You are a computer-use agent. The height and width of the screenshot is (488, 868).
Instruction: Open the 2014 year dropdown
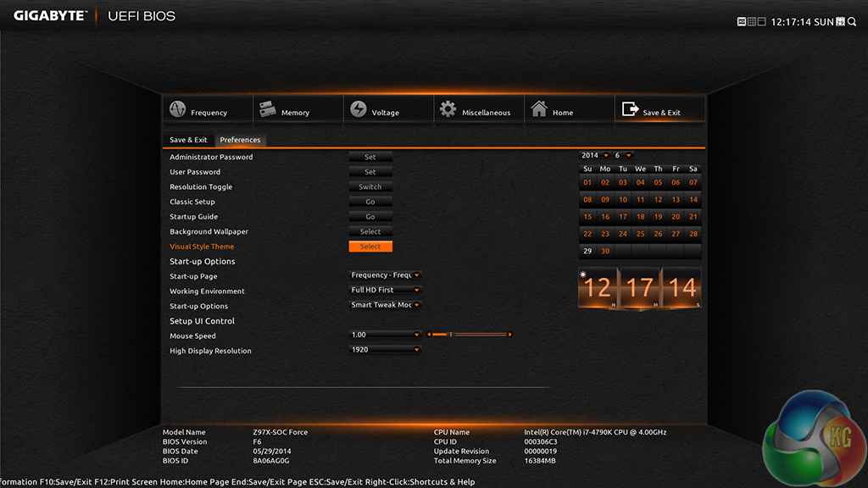click(x=594, y=156)
